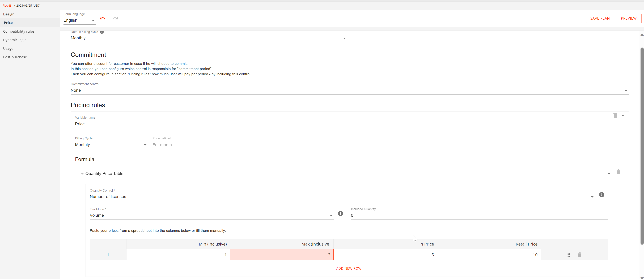Collapse the Price pricing rule panel

[623, 115]
